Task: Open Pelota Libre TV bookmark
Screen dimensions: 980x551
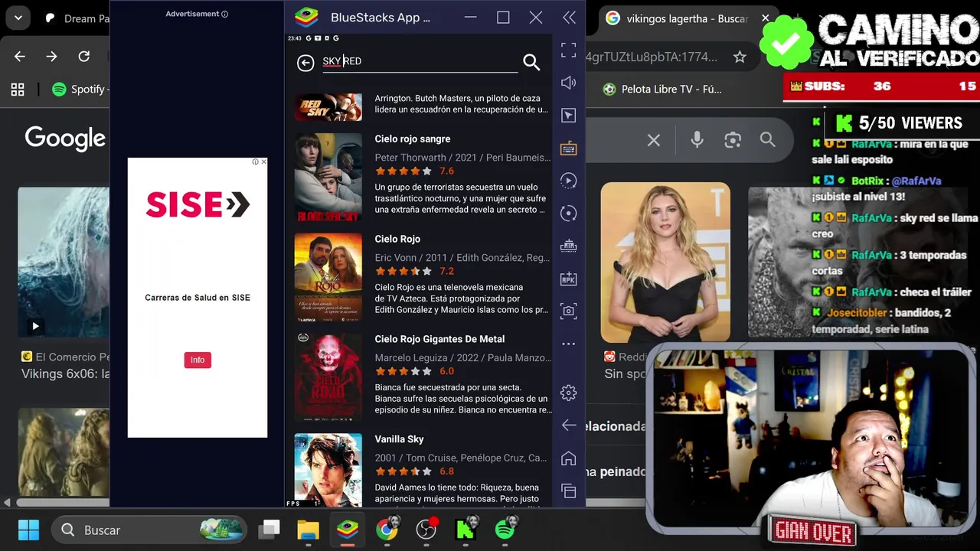Action: [662, 90]
